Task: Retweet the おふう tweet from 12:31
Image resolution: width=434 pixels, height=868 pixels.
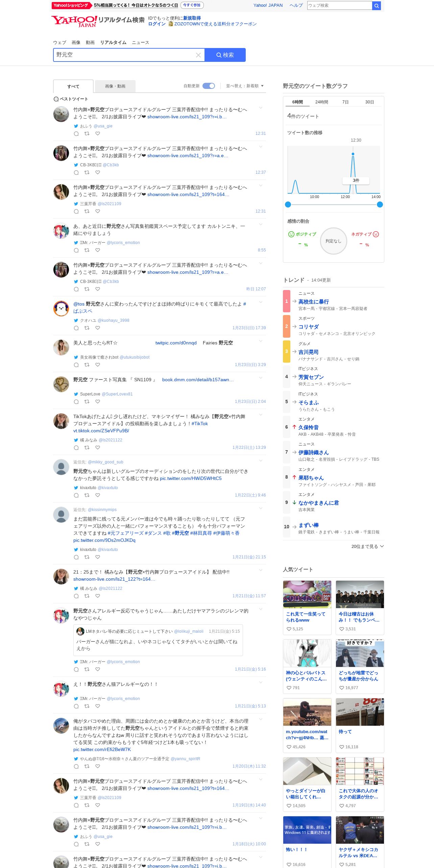Action: [87, 134]
